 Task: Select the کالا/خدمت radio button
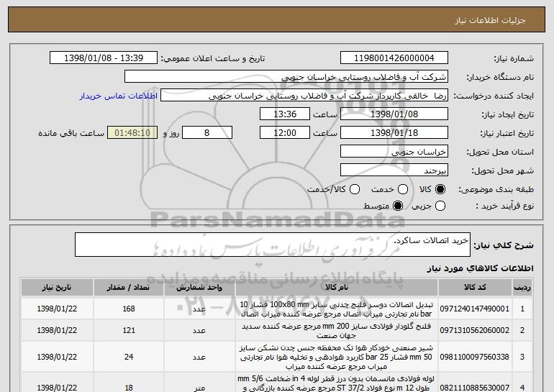(355, 190)
